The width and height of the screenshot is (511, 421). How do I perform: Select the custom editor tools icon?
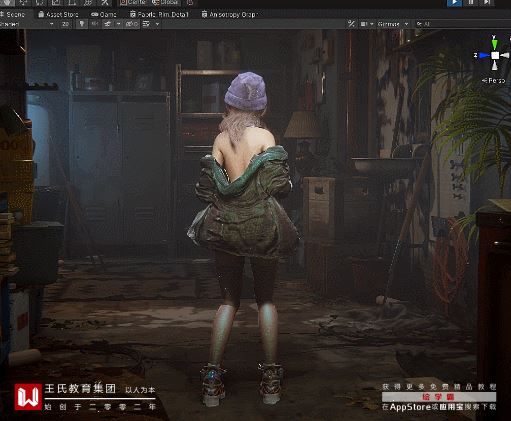[x=105, y=2]
